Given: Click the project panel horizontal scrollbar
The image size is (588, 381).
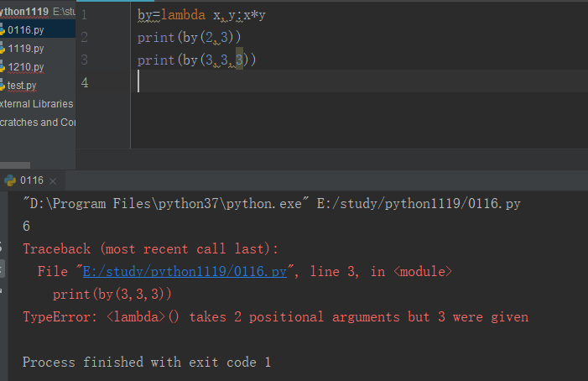Looking at the screenshot, I should click(15, 165).
